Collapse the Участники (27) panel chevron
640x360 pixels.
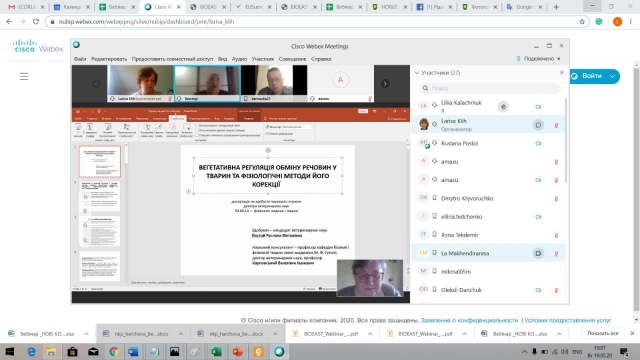point(417,73)
